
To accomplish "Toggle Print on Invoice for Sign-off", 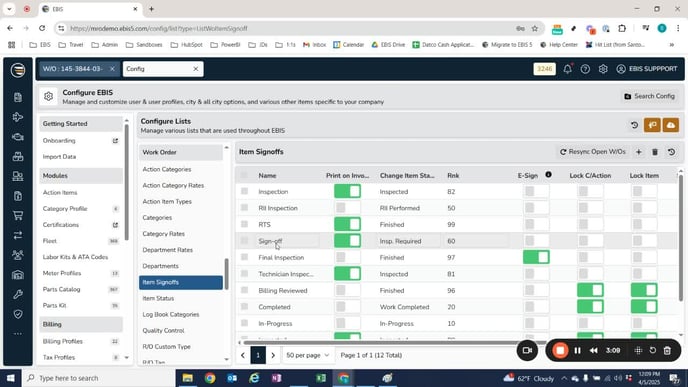I will (347, 241).
